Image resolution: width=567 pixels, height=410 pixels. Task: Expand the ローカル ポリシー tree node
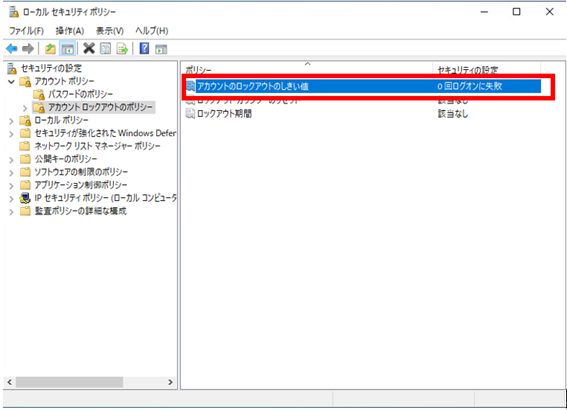pos(11,121)
